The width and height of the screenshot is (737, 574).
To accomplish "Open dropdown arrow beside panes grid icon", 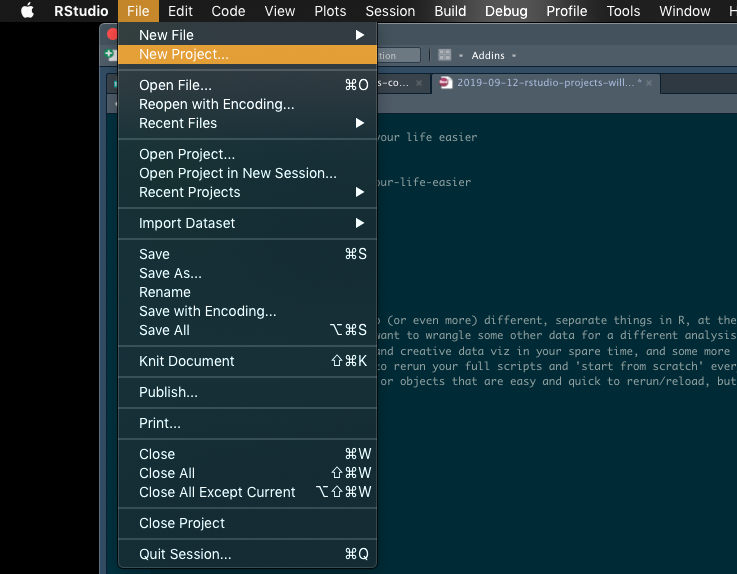I will point(461,56).
